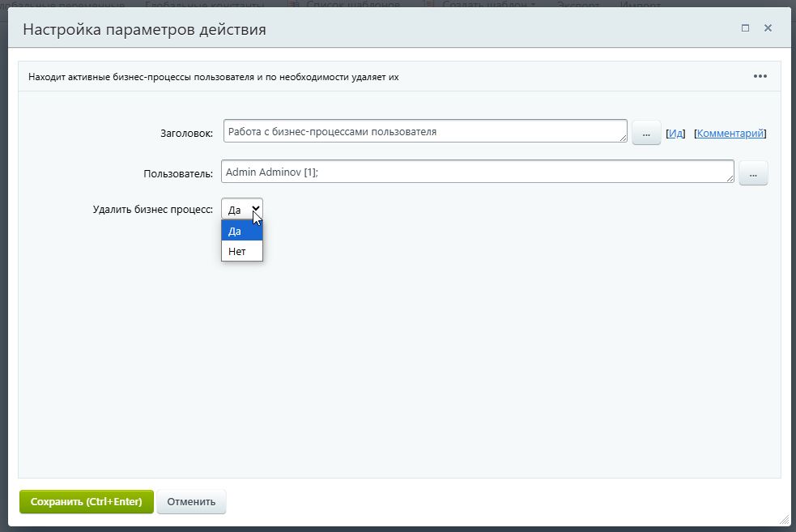The width and height of the screenshot is (796, 532).
Task: Maximize the action settings dialog
Action: (745, 28)
